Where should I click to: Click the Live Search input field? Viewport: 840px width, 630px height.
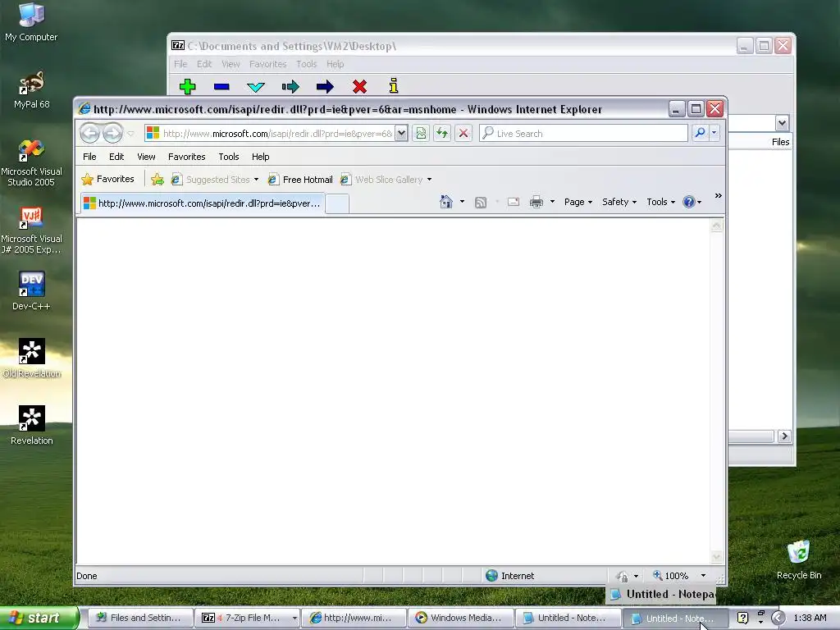pyautogui.click(x=583, y=134)
